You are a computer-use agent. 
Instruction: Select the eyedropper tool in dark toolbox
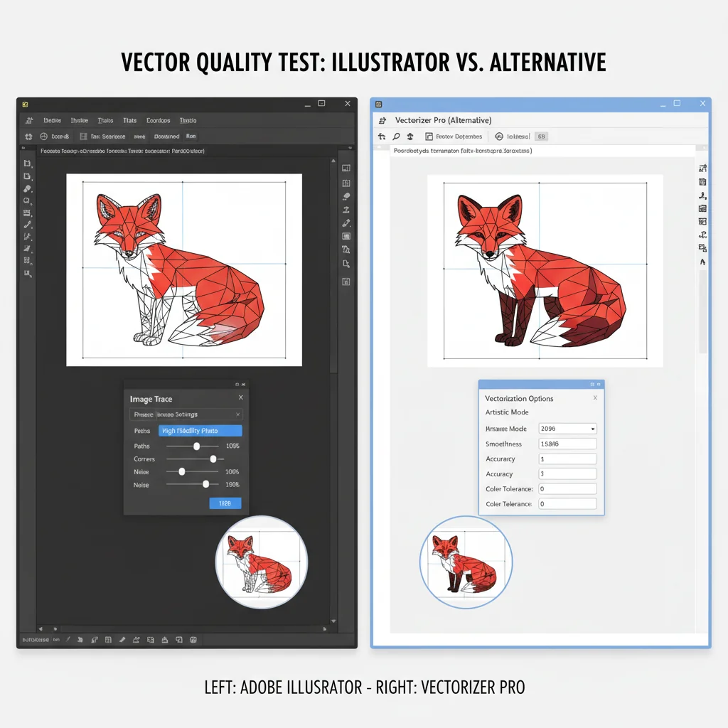point(28,225)
